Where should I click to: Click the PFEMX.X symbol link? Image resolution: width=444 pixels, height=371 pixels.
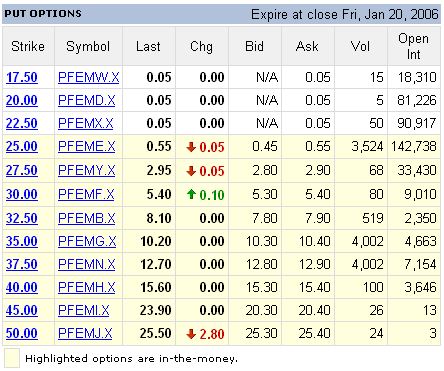pyautogui.click(x=86, y=123)
